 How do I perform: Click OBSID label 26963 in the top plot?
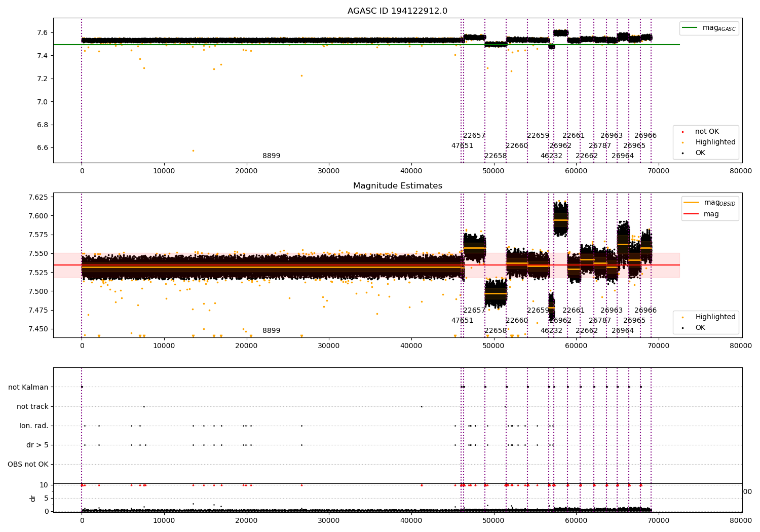[x=612, y=135]
